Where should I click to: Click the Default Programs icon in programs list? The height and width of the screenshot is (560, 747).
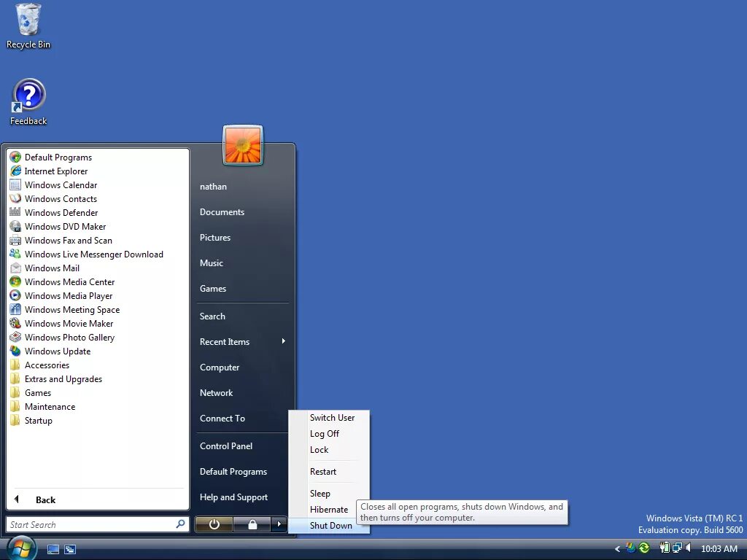pos(15,157)
